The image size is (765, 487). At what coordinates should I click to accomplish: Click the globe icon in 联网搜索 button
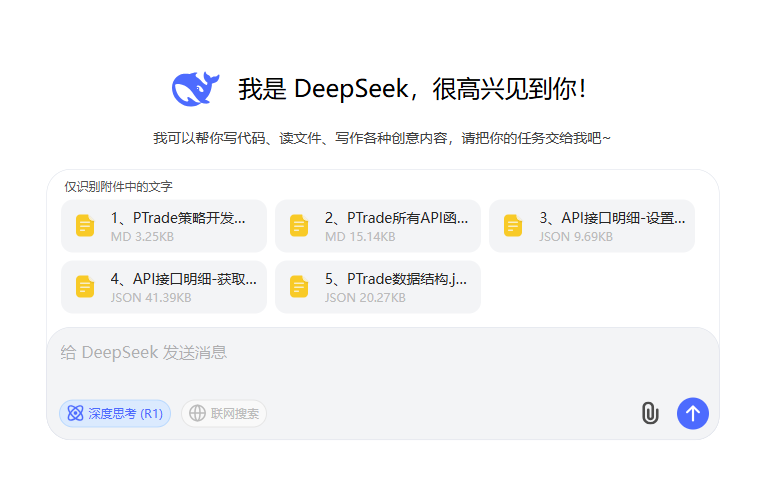click(198, 413)
